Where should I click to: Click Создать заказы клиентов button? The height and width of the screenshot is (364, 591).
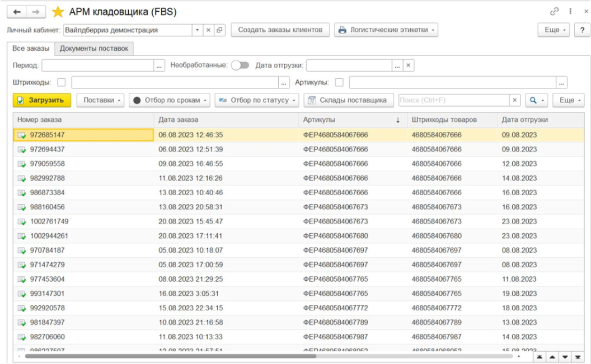280,30
